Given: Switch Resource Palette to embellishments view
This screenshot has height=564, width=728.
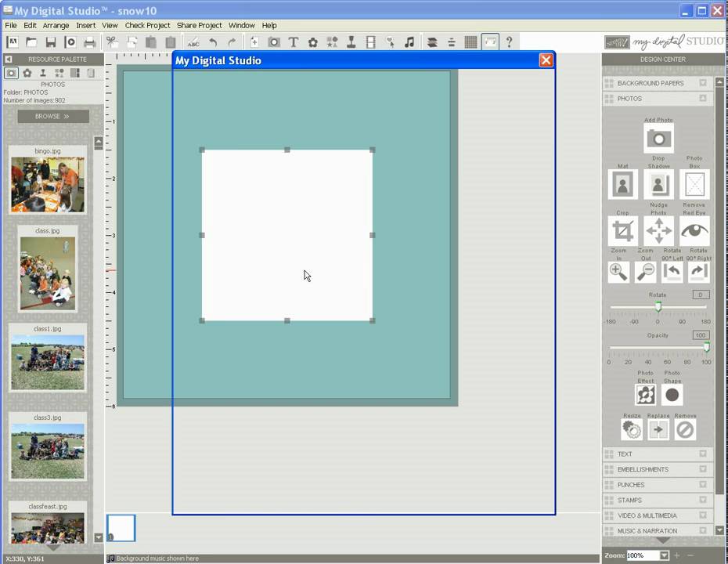Looking at the screenshot, I should 27,73.
